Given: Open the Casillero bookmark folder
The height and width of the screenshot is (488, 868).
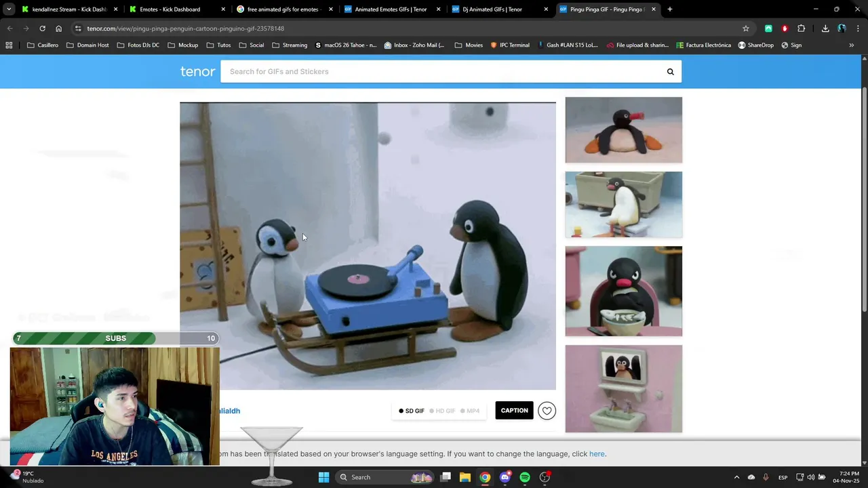Looking at the screenshot, I should pos(43,45).
